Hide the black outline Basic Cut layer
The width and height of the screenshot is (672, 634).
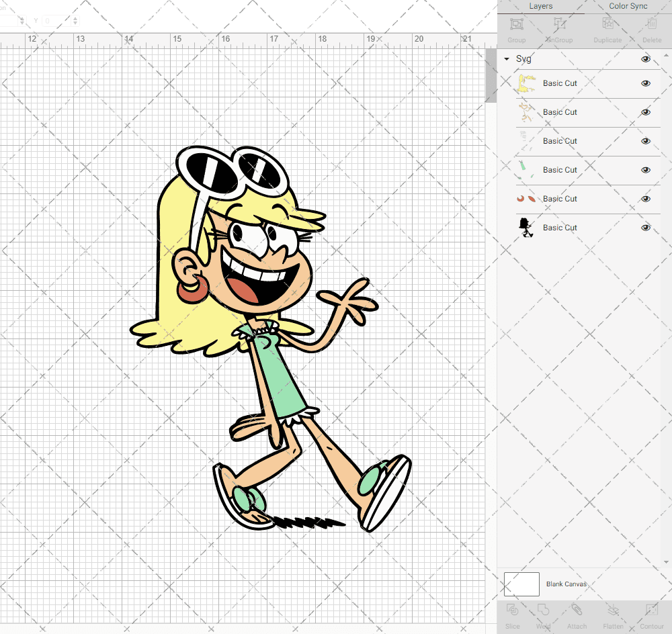point(646,228)
